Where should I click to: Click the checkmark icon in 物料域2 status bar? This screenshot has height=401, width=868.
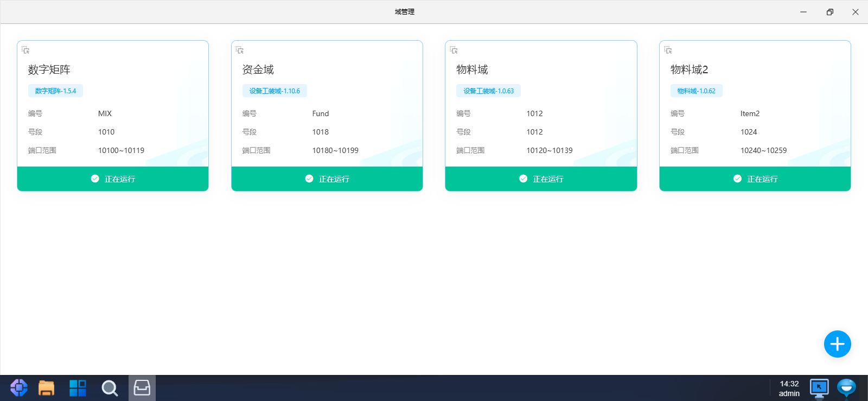point(737,179)
